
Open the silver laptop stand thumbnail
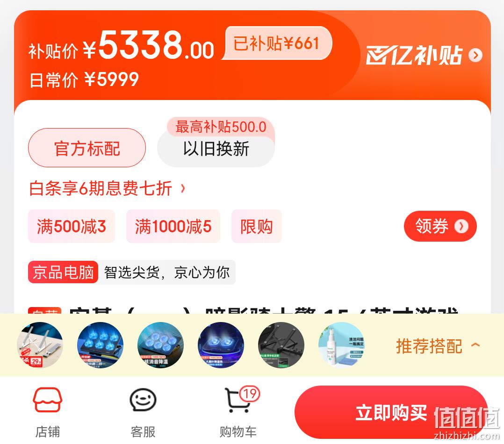tap(40, 345)
